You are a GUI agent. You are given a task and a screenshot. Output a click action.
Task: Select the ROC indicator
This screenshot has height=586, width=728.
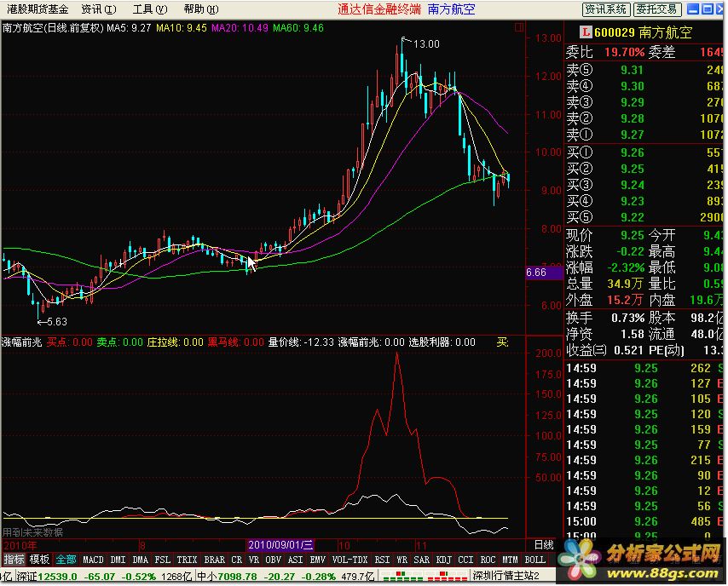488,560
